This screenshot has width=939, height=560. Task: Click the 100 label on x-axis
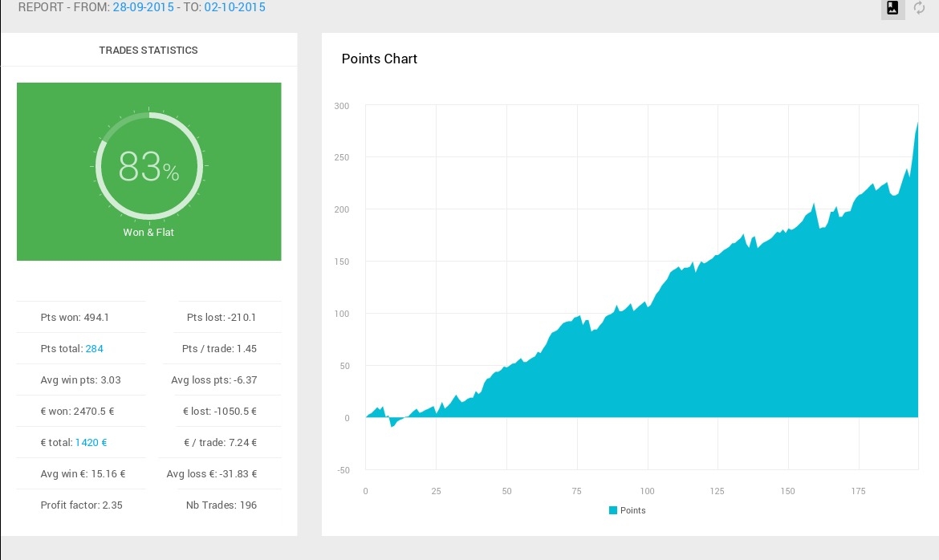point(647,491)
